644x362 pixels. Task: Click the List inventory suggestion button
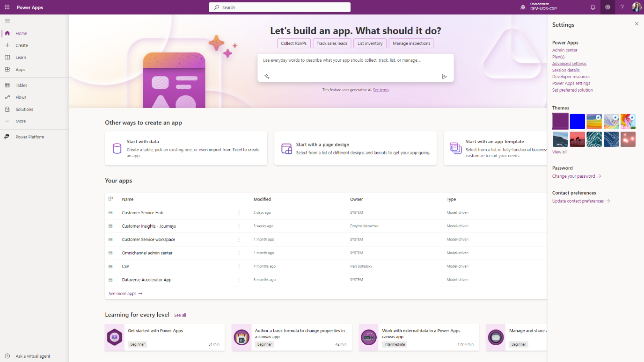tap(370, 43)
